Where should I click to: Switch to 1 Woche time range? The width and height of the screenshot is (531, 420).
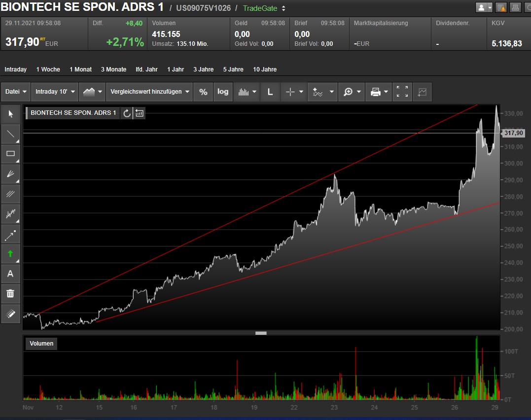point(48,70)
